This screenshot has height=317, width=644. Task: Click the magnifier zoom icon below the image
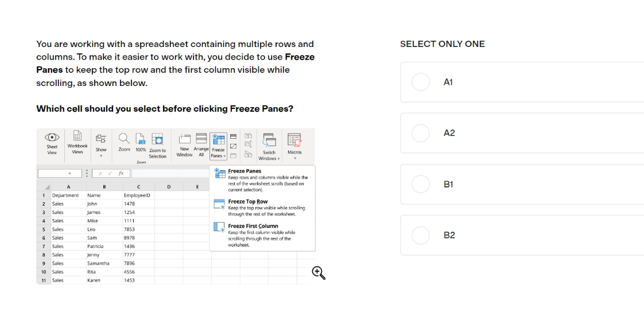319,273
